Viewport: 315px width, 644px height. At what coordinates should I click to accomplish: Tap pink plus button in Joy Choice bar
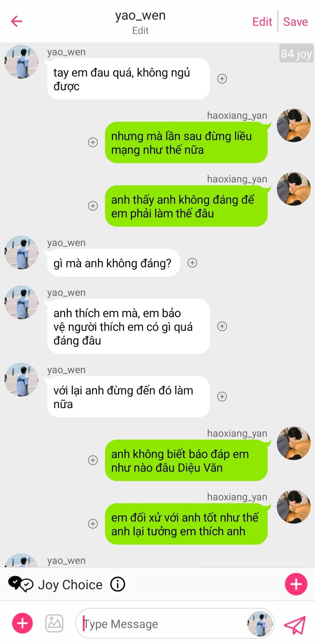pos(296,584)
